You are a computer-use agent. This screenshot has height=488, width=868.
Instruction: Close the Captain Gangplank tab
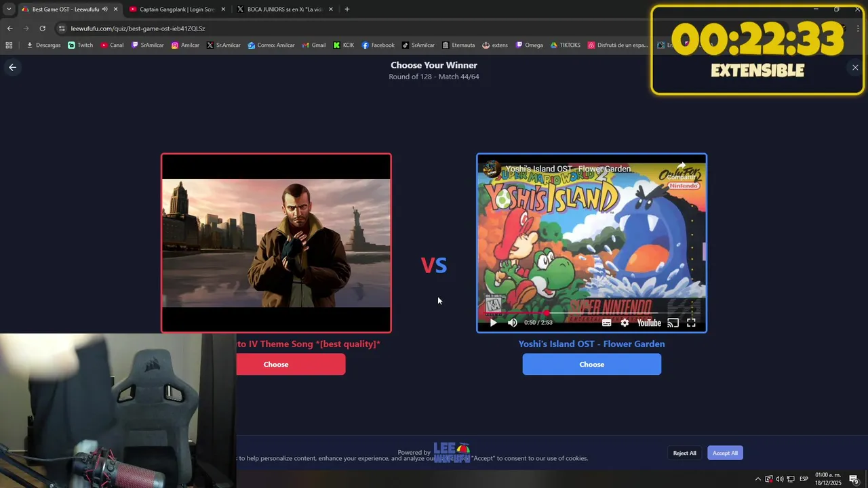(223, 9)
